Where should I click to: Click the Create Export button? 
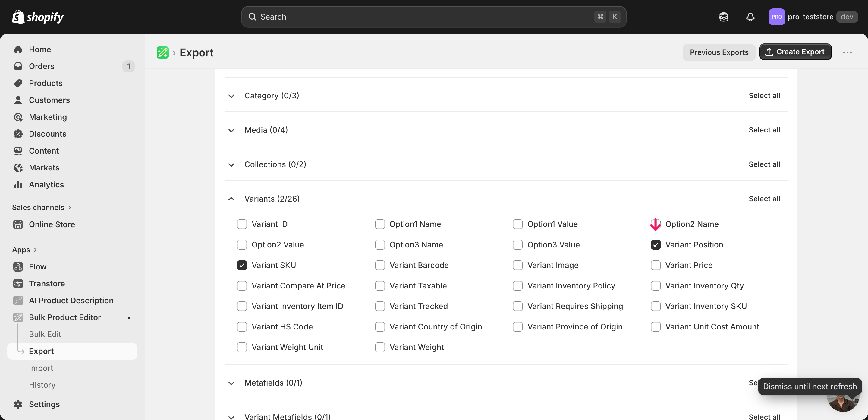coord(795,52)
